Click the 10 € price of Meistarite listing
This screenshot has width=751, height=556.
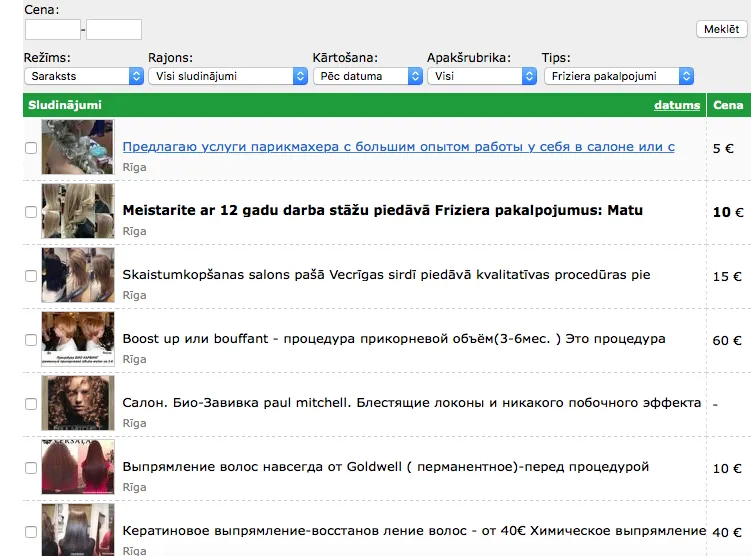click(728, 212)
